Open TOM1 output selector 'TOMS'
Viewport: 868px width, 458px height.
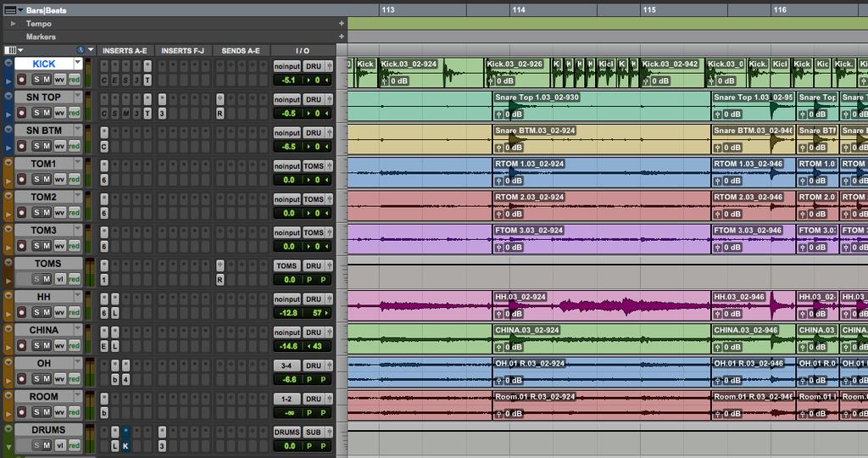(314, 165)
